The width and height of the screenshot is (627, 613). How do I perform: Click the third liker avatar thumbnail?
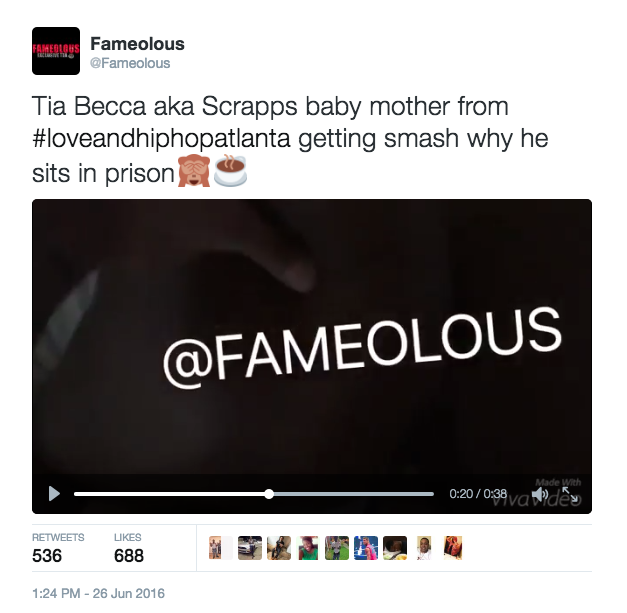(279, 548)
